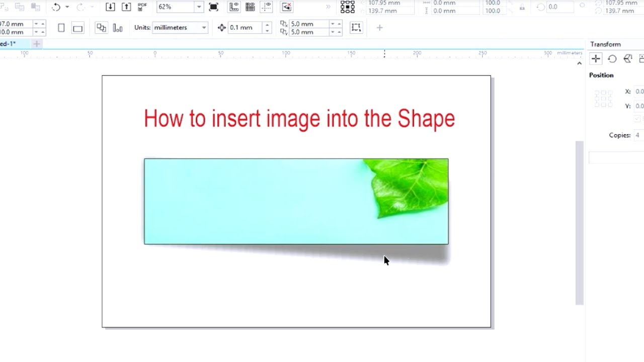Viewport: 644px width, 362px height.
Task: Toggle the Show grid icon
Action: point(250,7)
